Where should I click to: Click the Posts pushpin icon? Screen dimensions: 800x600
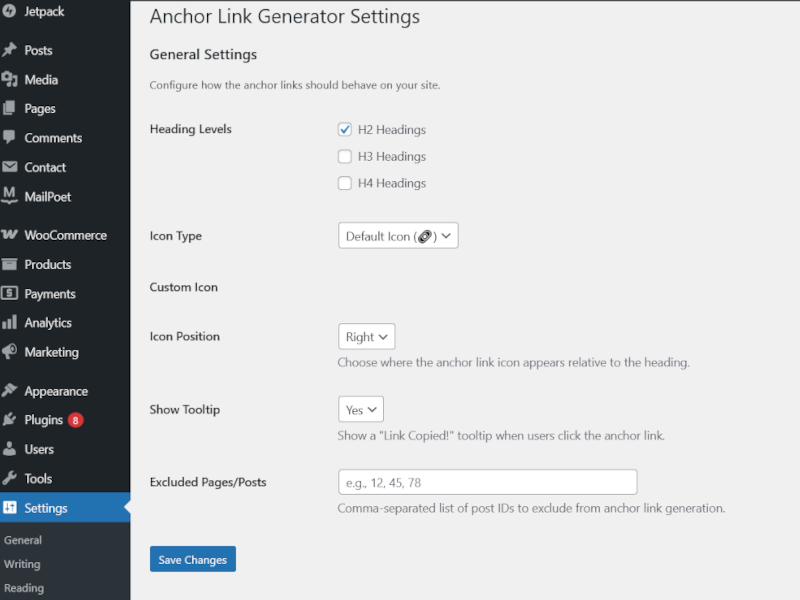pyautogui.click(x=10, y=50)
